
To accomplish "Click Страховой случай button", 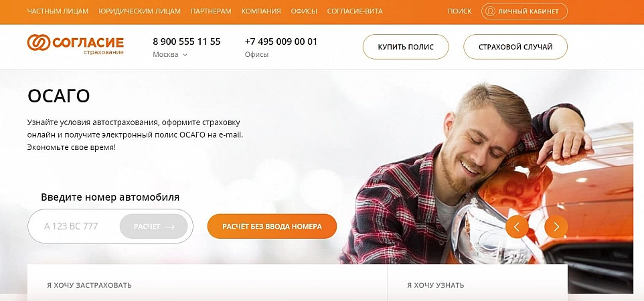I will click(515, 47).
